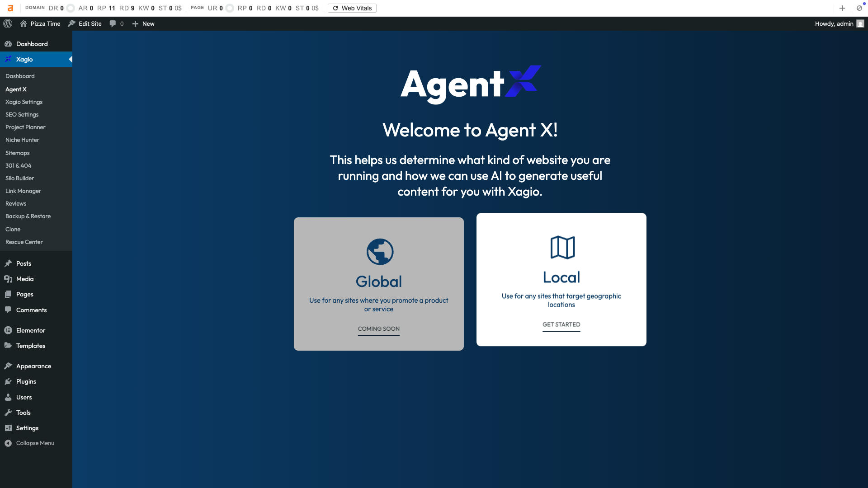Click the Pages icon in sidebar
Image resolution: width=868 pixels, height=488 pixels.
point(8,294)
